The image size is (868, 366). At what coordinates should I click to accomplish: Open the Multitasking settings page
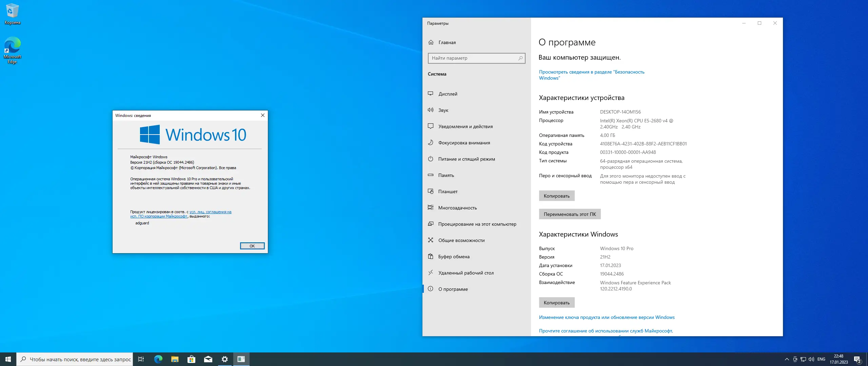[x=457, y=208]
